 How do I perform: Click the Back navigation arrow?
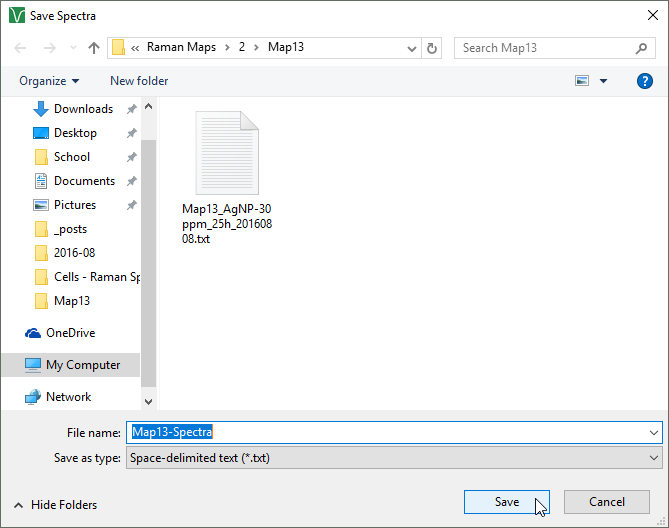click(21, 48)
